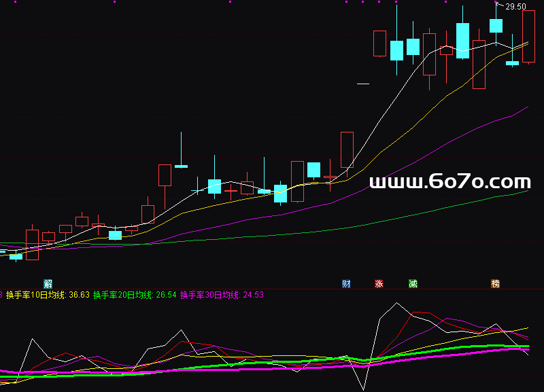Select the cyan candlestick beneath 29.50 label
Viewport: 544px width, 392px height.
496,26
